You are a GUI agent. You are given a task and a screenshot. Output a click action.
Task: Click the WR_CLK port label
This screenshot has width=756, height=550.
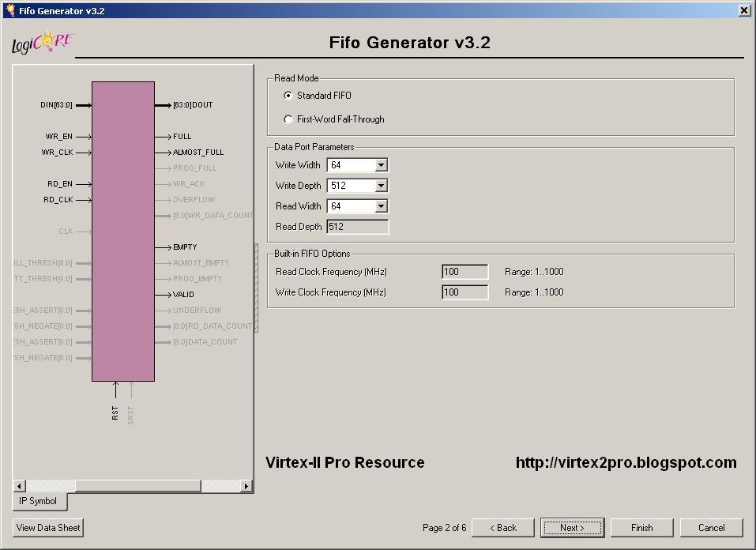pos(58,153)
